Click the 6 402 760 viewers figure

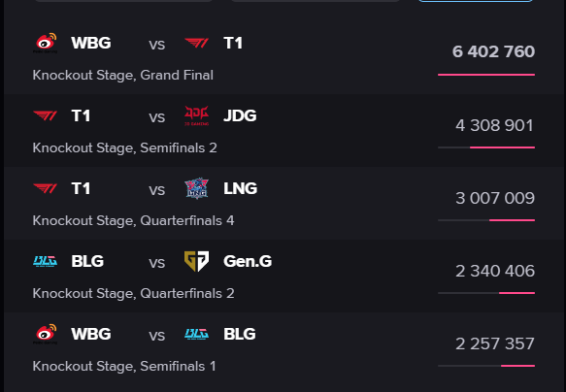(x=493, y=51)
